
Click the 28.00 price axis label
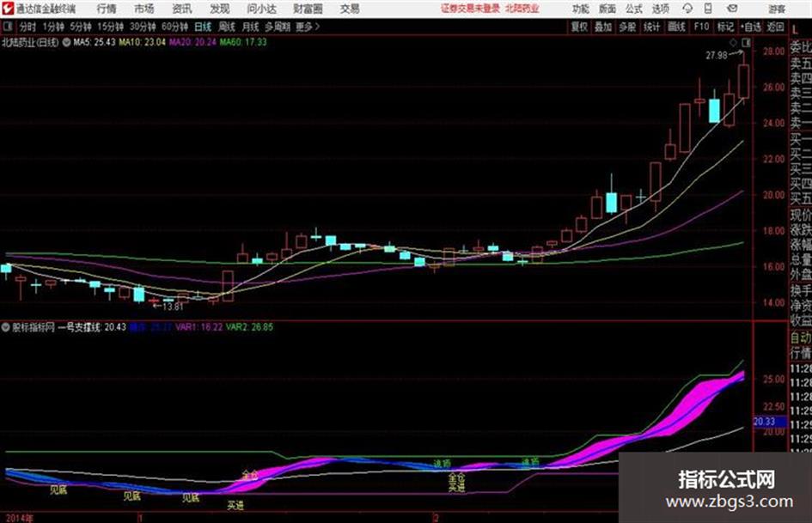pos(773,52)
